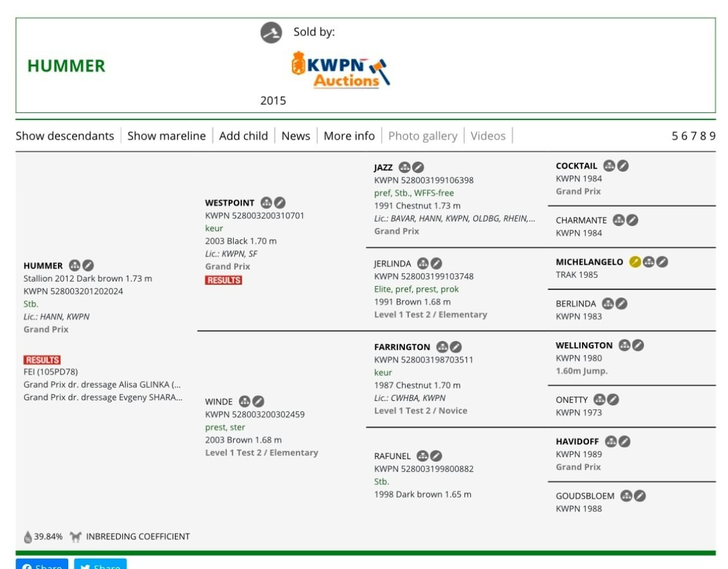Viewport: 728px width, 569px height.
Task: Open the Show mareline tab
Action: point(166,136)
